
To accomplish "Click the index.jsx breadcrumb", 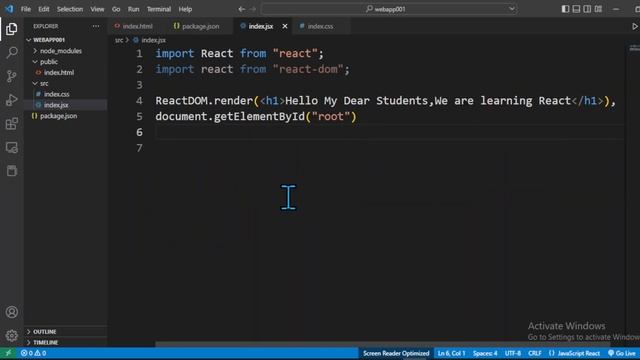I will tap(153, 40).
